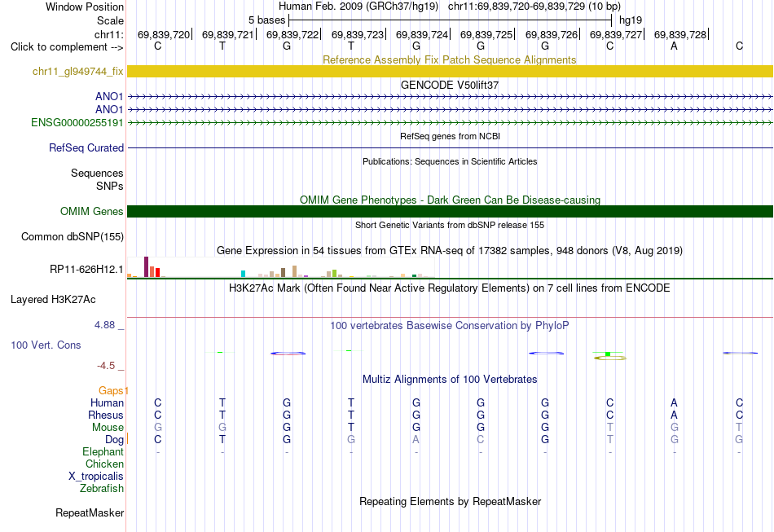Click the Dog species label
Image resolution: width=774 pixels, height=532 pixels.
[114, 440]
